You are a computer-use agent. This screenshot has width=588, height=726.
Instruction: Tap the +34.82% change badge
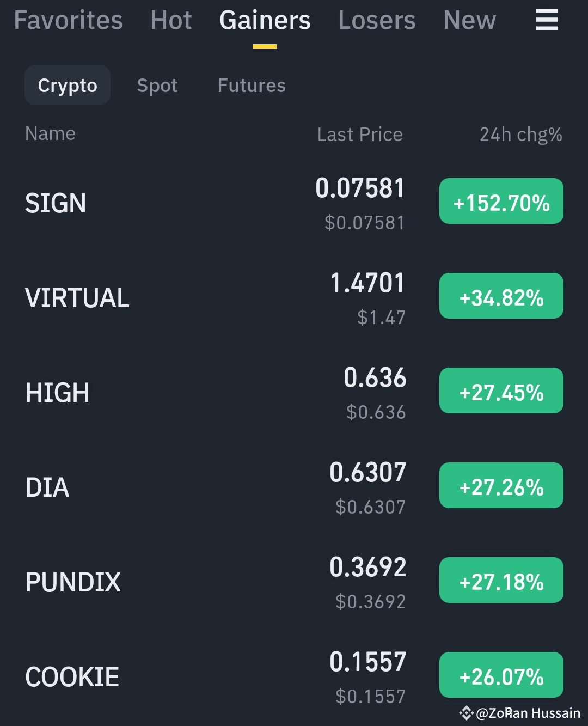pos(501,296)
